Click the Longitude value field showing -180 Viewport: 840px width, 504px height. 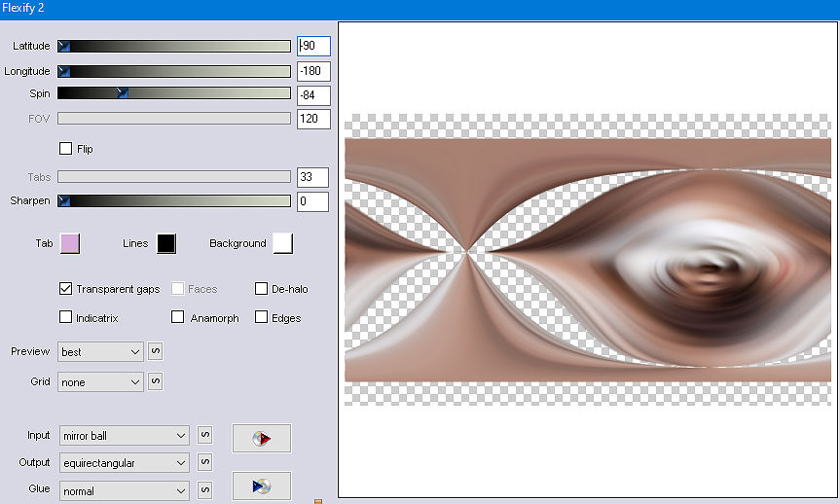pos(314,71)
